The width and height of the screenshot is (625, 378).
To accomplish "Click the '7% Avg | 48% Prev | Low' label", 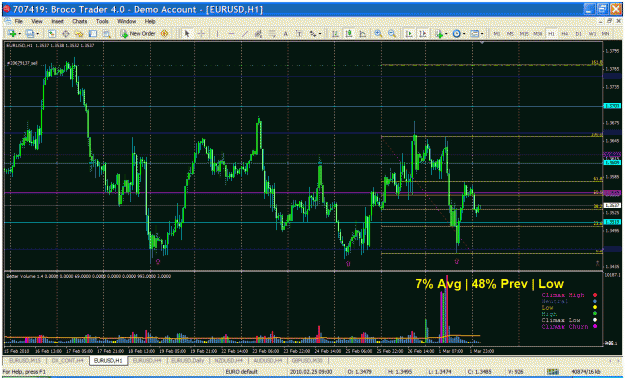I will point(489,284).
